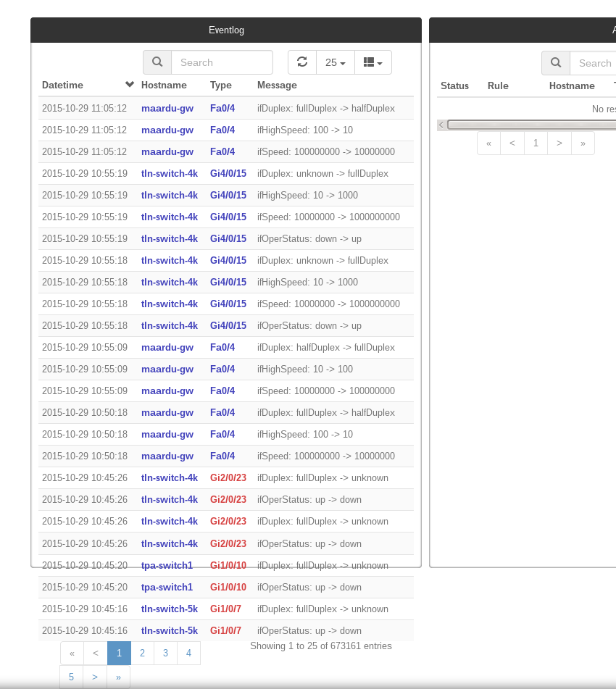This screenshot has width=616, height=689.
Task: Sort by the Type column header
Action: coord(221,85)
